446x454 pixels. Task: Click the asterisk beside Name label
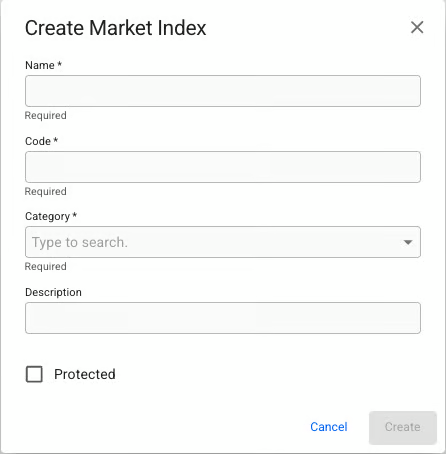tap(60, 64)
